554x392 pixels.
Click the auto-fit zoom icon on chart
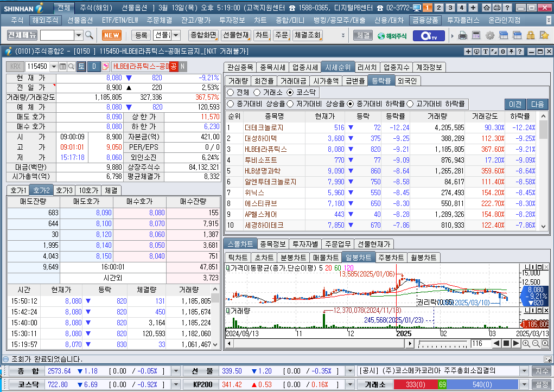(x=545, y=344)
